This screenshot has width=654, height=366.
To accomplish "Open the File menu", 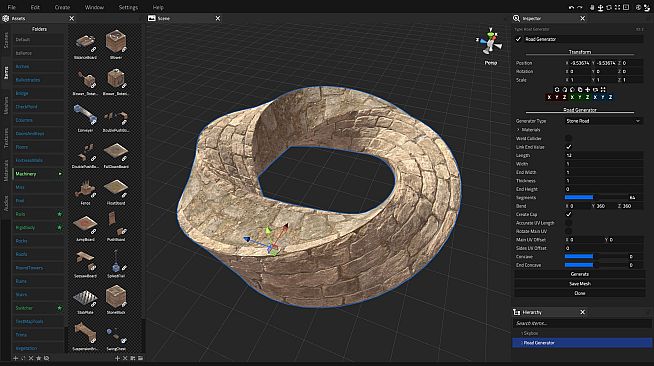I will (12, 7).
